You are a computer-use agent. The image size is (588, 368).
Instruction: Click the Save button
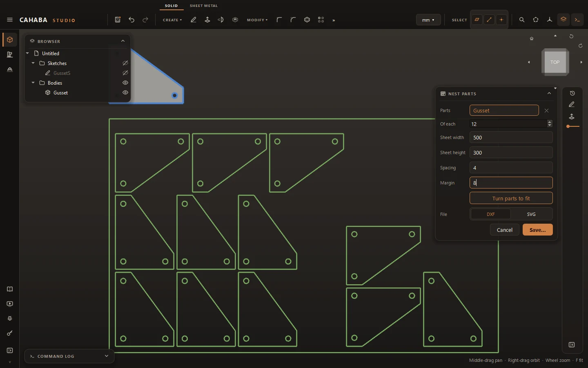[x=537, y=230]
